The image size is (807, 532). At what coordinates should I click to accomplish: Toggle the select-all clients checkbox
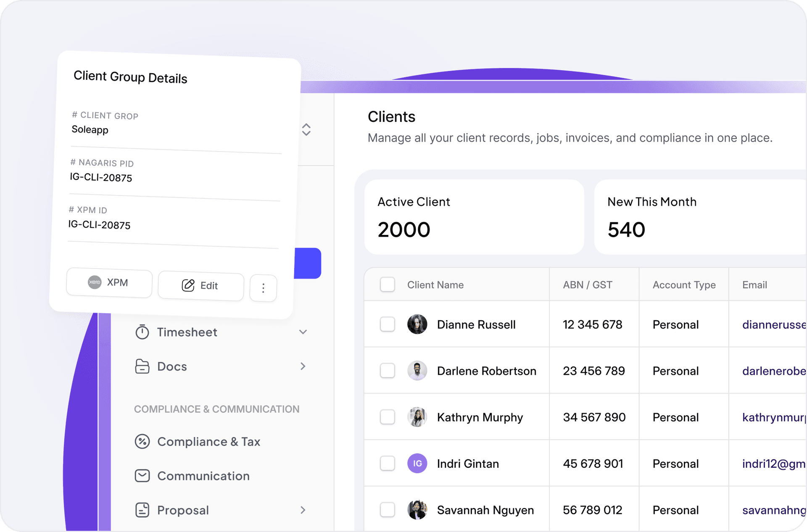(388, 284)
